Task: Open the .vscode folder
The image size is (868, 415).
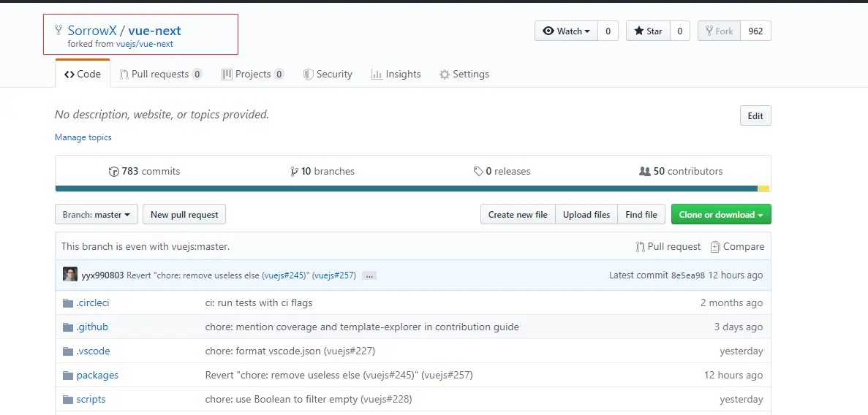Action: [x=93, y=351]
